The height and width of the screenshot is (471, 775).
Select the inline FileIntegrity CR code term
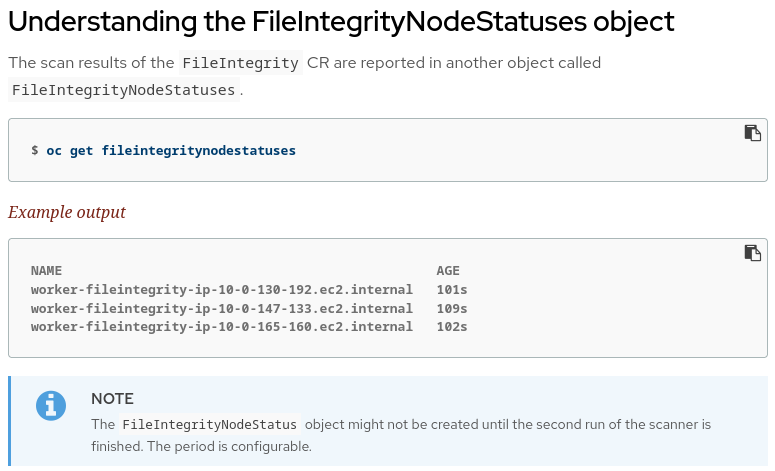click(x=240, y=63)
